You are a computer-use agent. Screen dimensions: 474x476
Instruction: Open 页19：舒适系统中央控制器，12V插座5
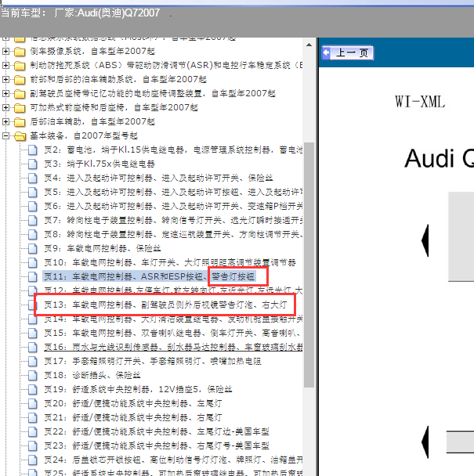tap(138, 389)
